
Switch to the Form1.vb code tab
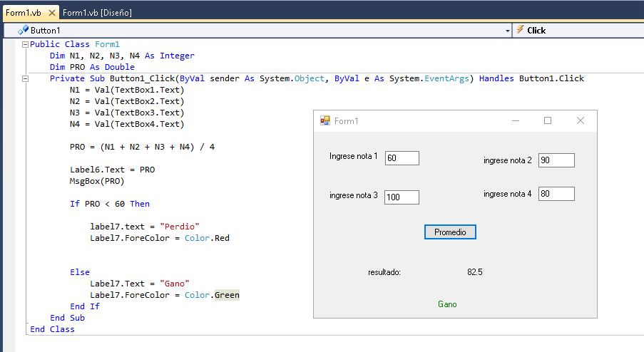[23, 13]
